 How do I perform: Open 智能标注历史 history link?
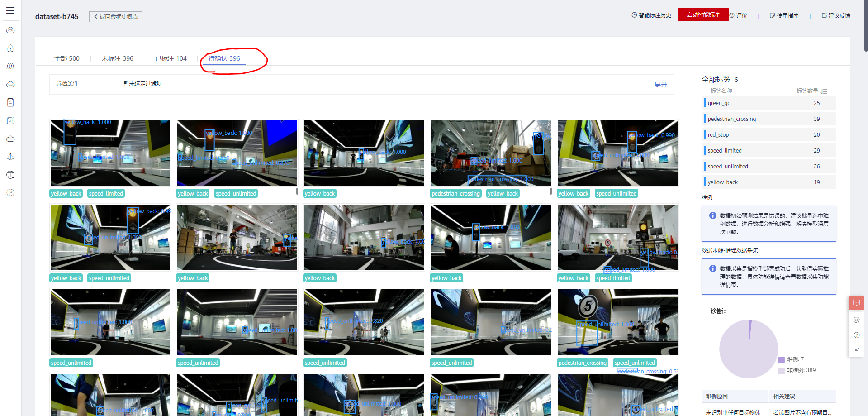[x=651, y=15]
